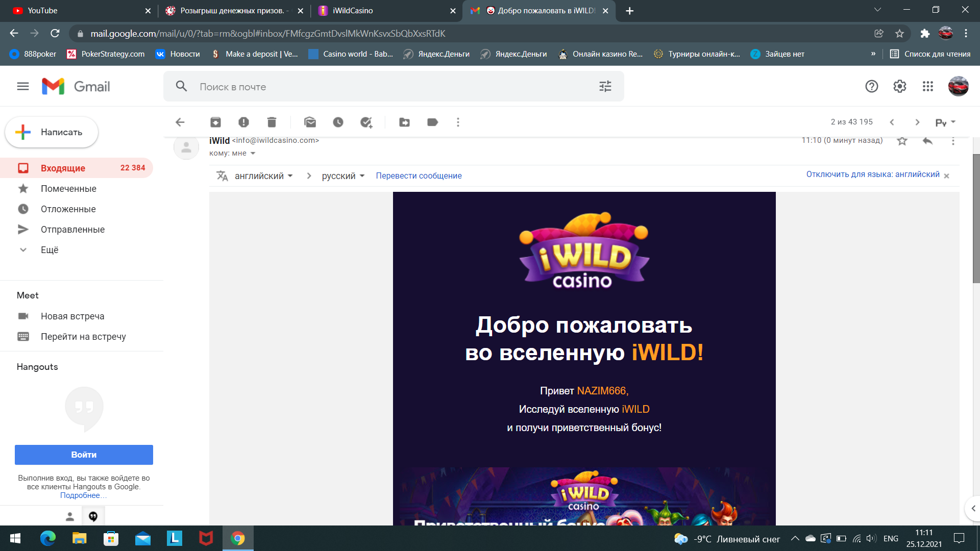This screenshot has width=980, height=551.
Task: Open the labels tag icon
Action: click(x=432, y=122)
